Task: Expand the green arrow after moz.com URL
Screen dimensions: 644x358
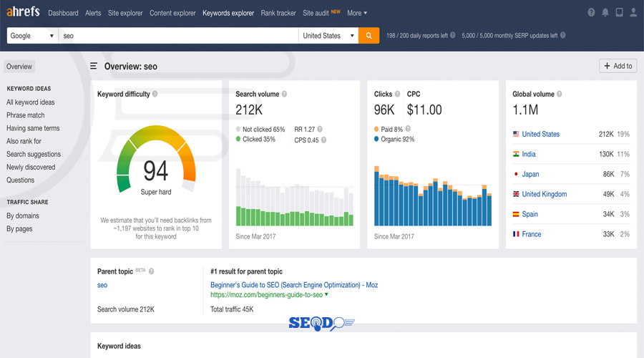Action: pyautogui.click(x=326, y=294)
